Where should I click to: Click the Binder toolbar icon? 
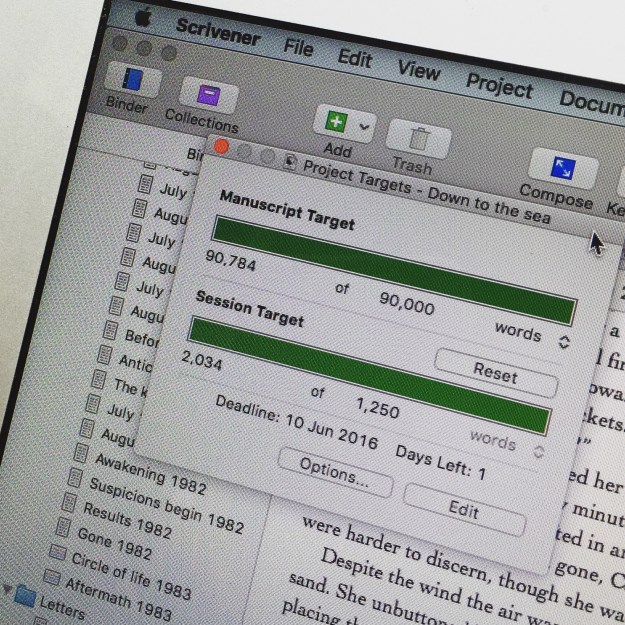[128, 79]
